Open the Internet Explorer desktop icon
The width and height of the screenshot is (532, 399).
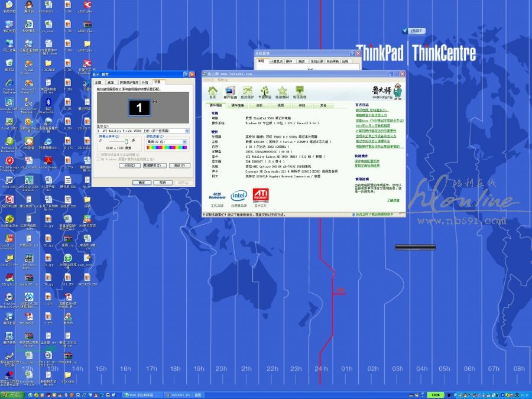coord(9,85)
